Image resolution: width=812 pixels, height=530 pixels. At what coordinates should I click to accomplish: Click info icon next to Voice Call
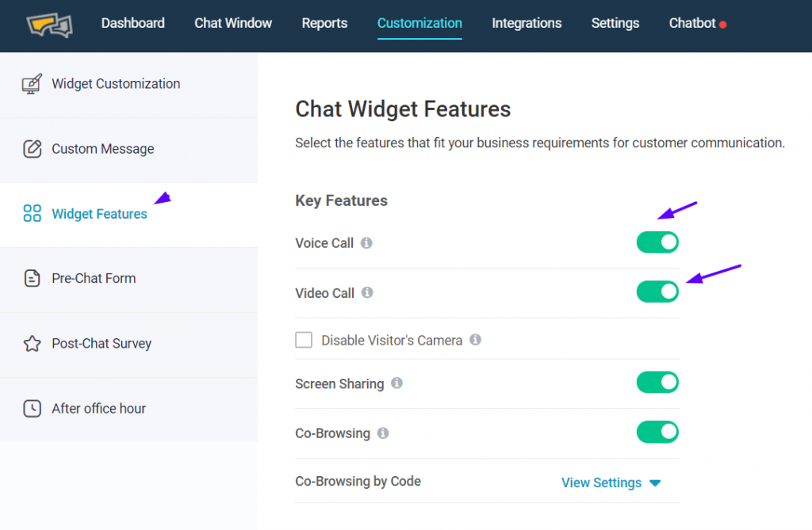tap(366, 243)
